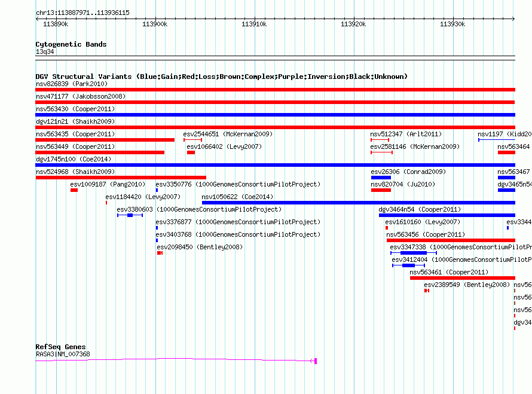Select the Cytogenetic Bands track title

(71, 44)
